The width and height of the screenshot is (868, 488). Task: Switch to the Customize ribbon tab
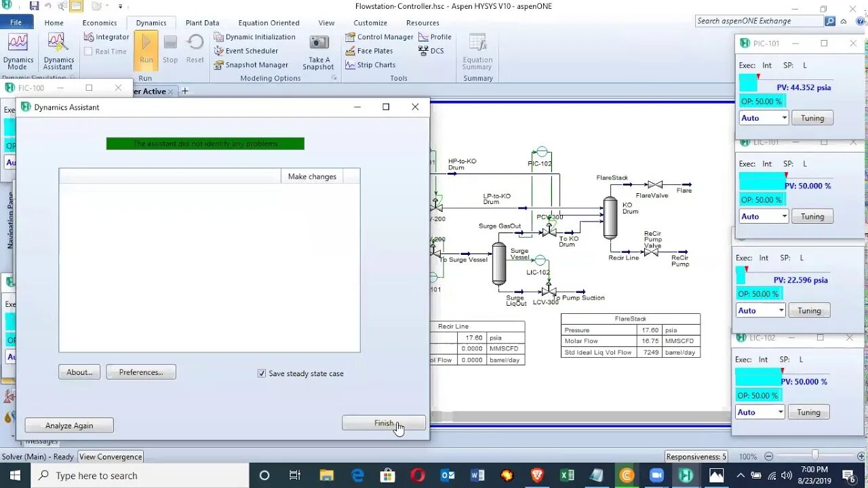(370, 22)
